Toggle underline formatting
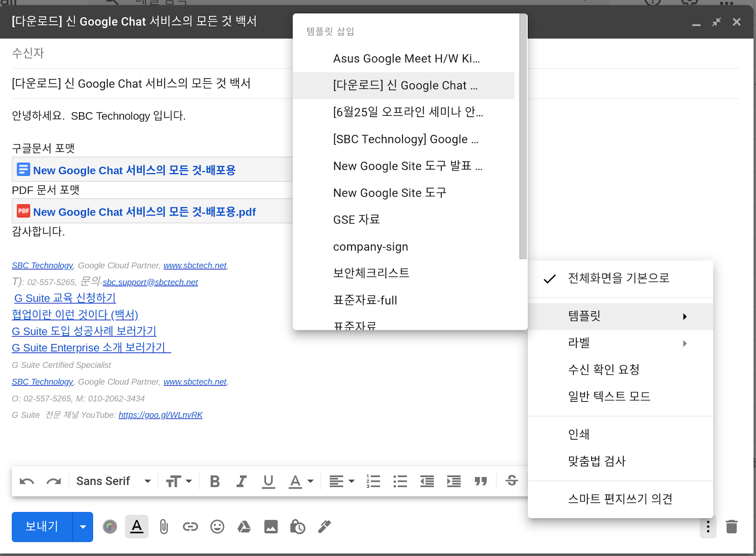The width and height of the screenshot is (756, 556). click(268, 481)
